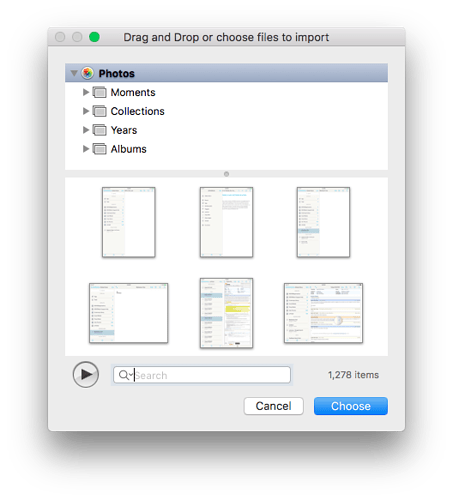The image size is (452, 500).
Task: Click the green zoom window button
Action: tap(94, 37)
